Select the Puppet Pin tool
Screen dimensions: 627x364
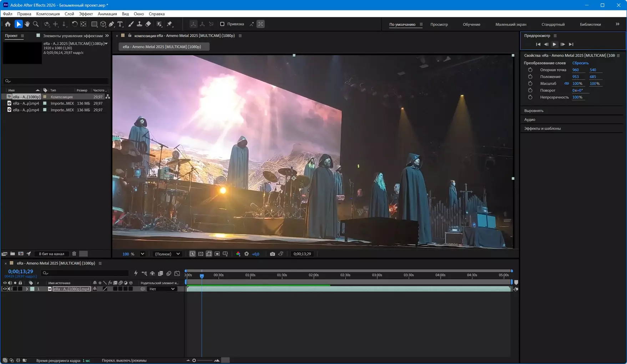(x=170, y=24)
